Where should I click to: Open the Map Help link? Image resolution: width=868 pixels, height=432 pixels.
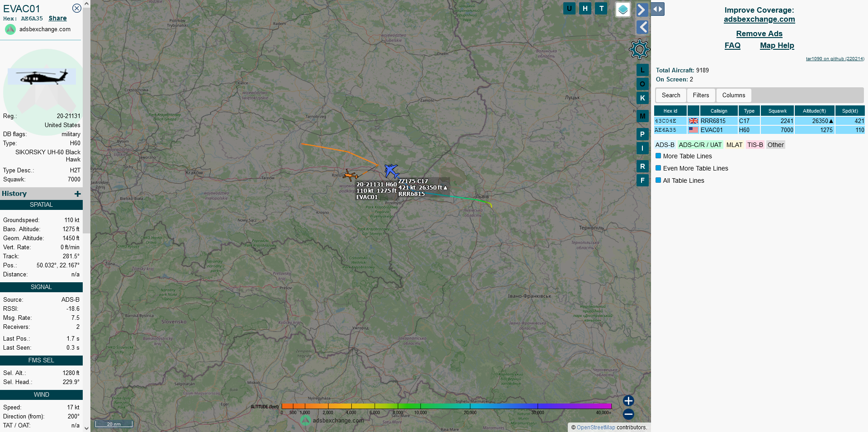coord(777,45)
